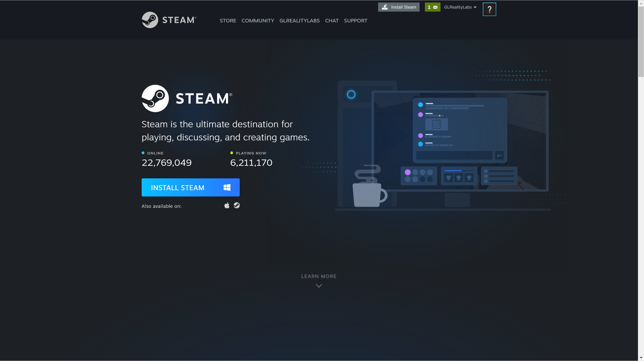Click the top Install Steam button
The height and width of the screenshot is (361, 644).
click(x=399, y=7)
